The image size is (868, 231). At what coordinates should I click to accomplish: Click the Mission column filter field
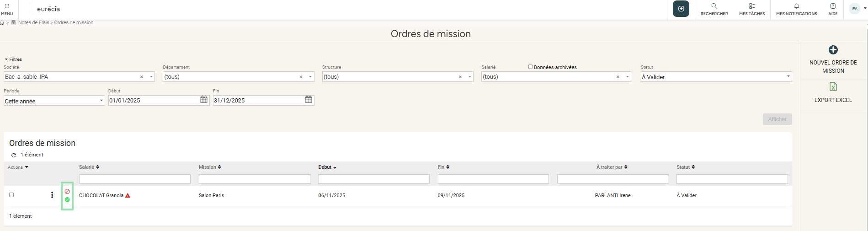(254, 179)
